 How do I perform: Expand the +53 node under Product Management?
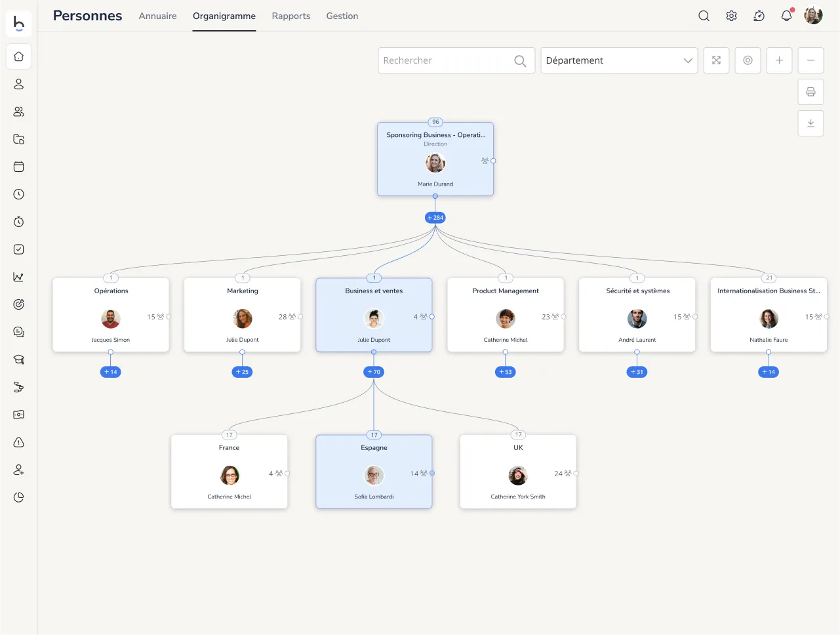pyautogui.click(x=505, y=372)
